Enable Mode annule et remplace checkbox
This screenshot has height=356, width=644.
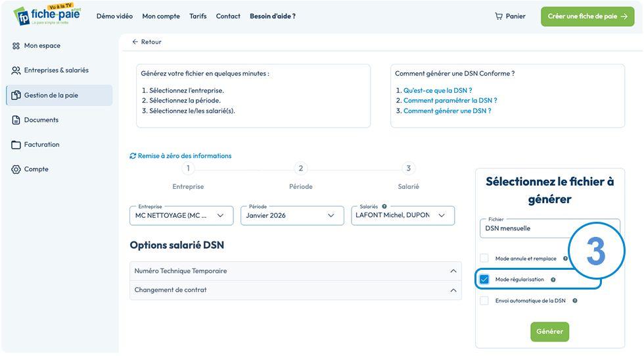(484, 258)
